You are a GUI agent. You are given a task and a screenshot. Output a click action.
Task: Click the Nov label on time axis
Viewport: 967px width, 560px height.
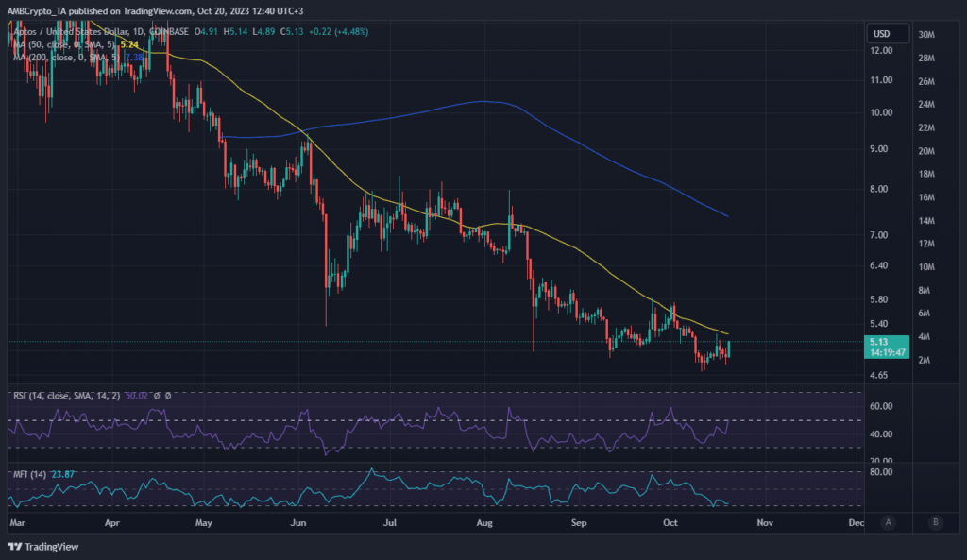click(765, 521)
